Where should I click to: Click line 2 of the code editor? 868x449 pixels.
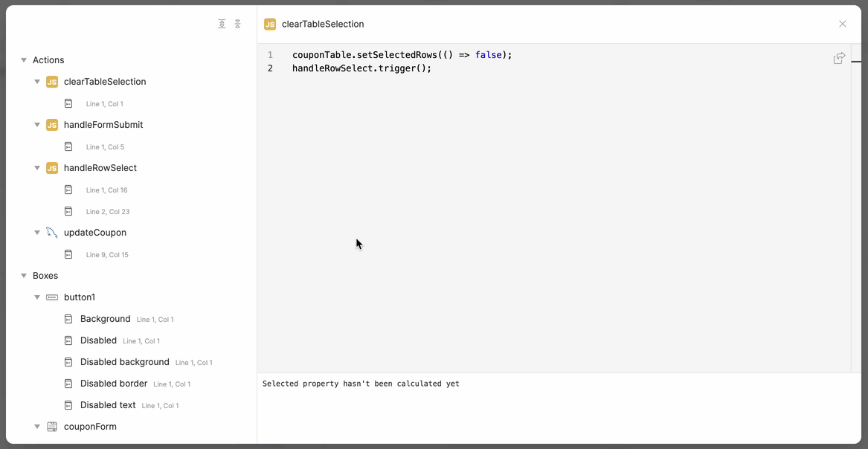361,68
